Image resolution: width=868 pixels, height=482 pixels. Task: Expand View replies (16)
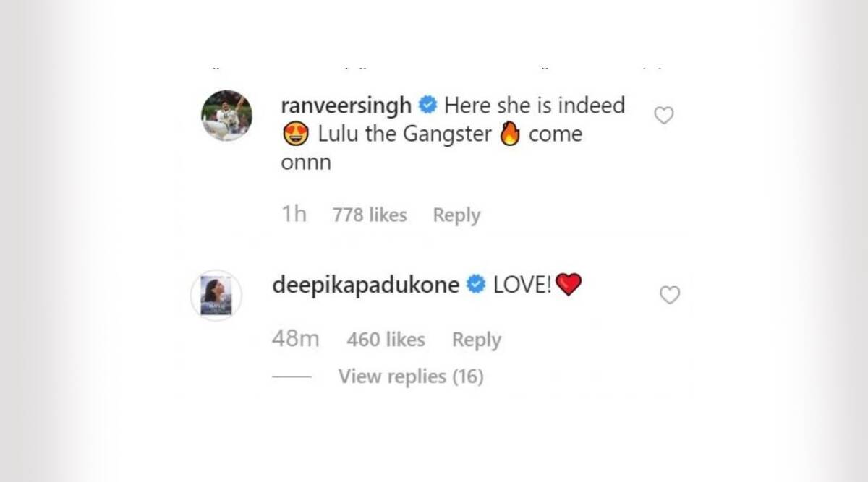click(x=411, y=376)
